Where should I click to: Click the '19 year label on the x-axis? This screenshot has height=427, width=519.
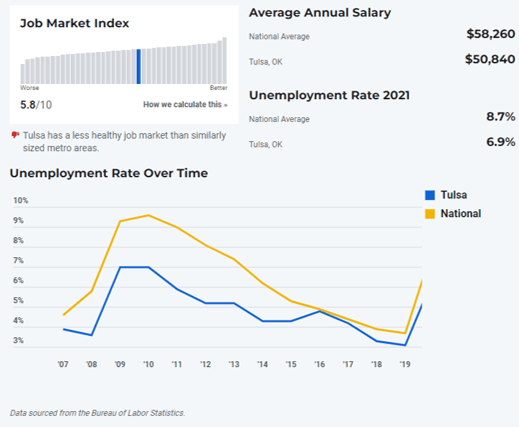coord(405,364)
